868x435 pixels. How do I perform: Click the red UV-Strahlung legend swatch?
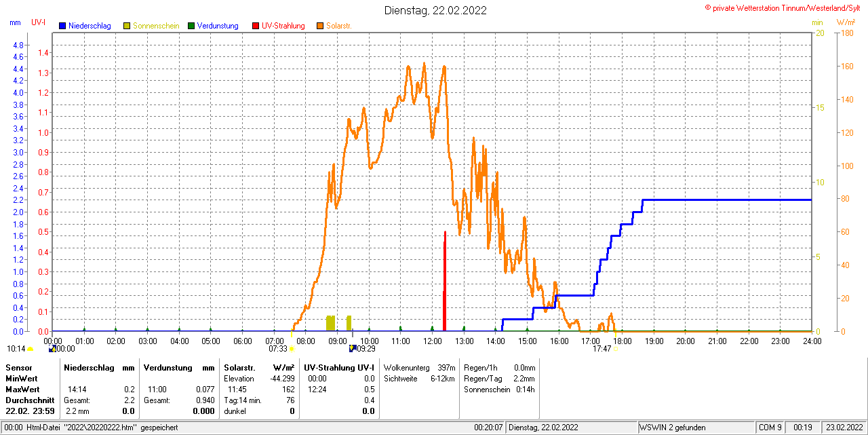pos(256,26)
